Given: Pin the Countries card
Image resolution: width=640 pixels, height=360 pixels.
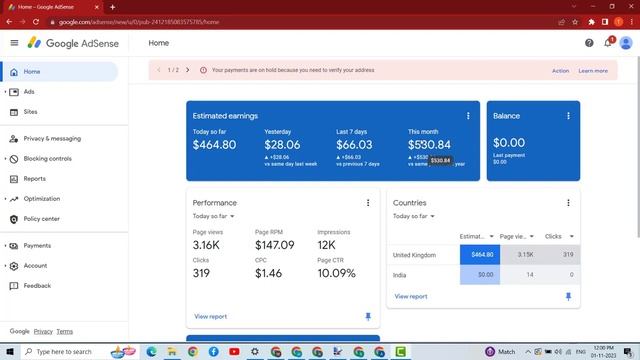Looking at the screenshot, I should click(x=568, y=296).
